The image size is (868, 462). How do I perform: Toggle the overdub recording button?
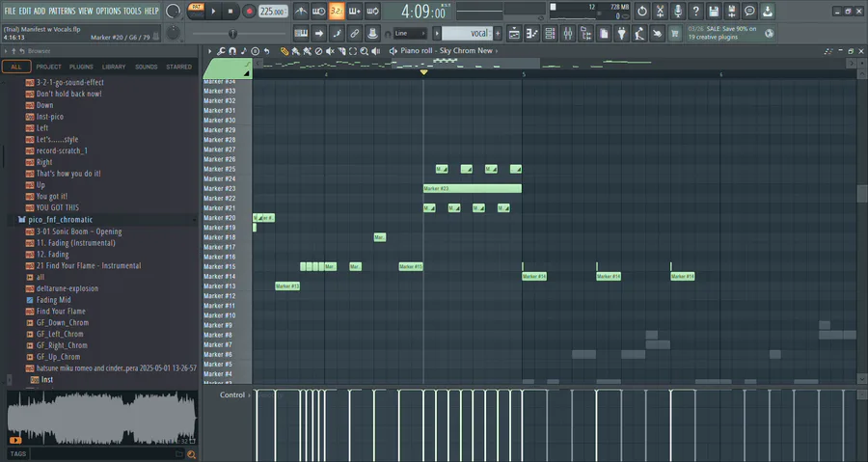tap(355, 11)
